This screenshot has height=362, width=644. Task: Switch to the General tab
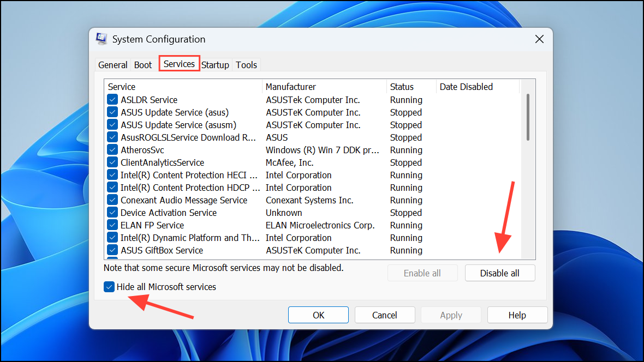(x=112, y=65)
